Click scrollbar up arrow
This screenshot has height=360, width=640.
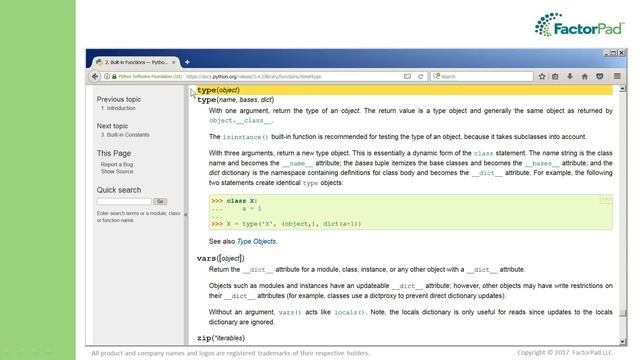(622, 89)
